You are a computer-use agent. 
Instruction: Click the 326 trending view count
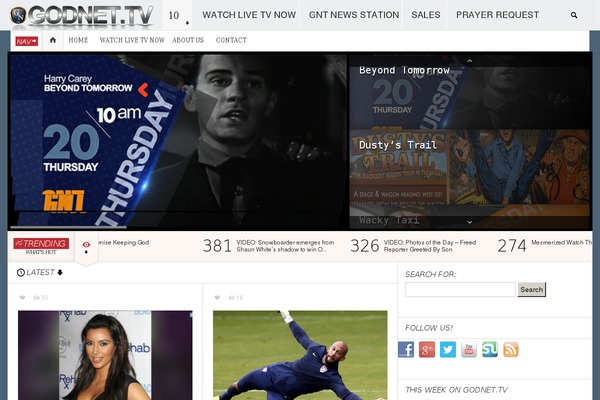pos(364,246)
